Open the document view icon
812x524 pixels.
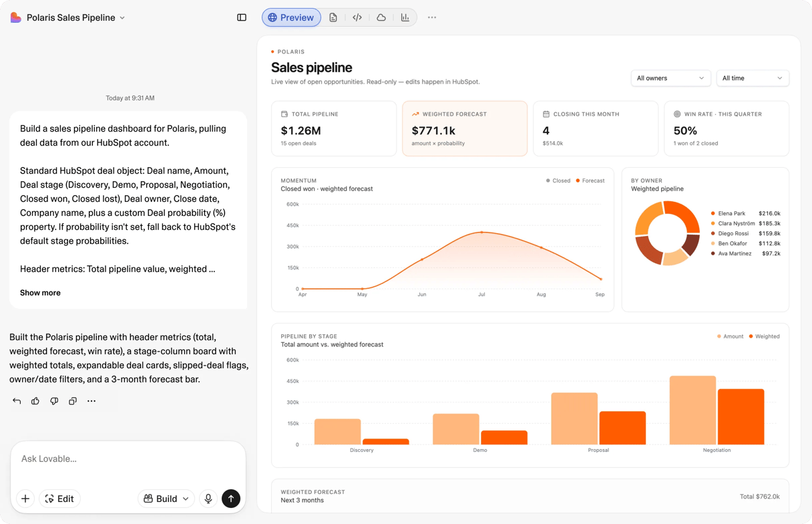tap(333, 17)
